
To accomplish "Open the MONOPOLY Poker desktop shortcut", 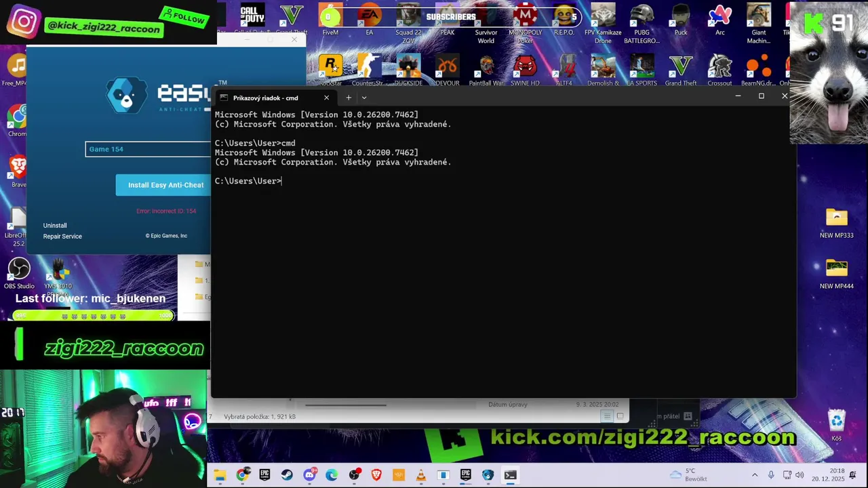I will click(x=526, y=24).
